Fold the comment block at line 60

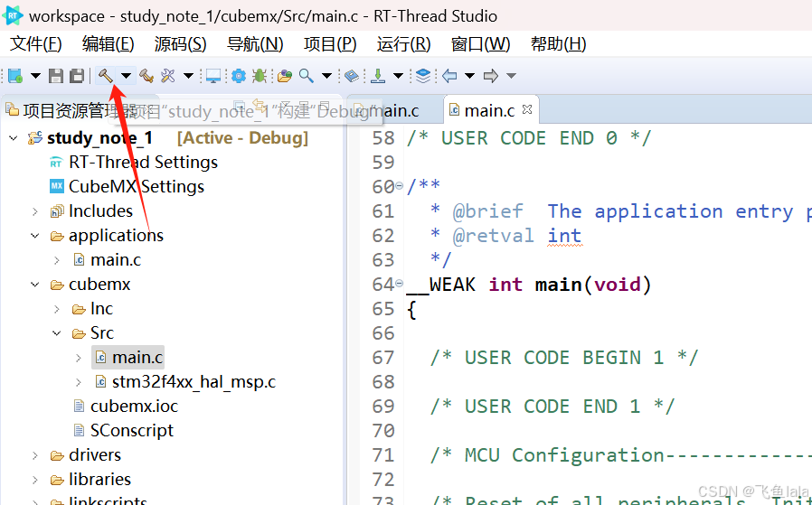click(400, 185)
